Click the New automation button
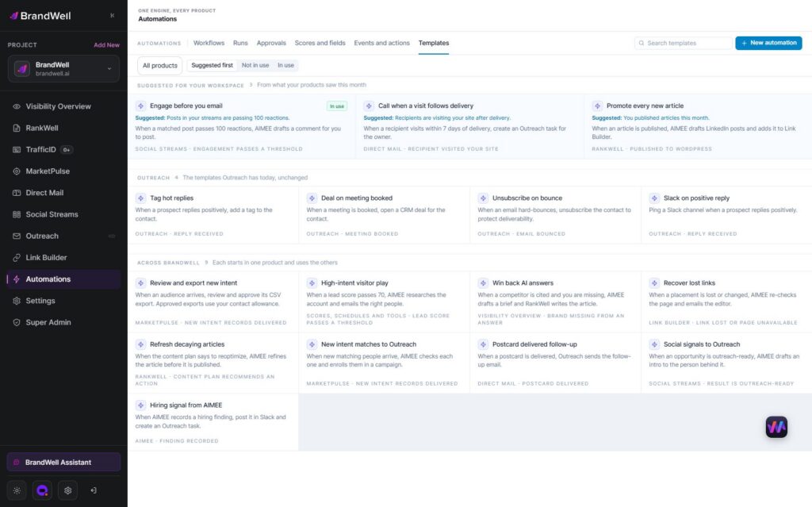The height and width of the screenshot is (507, 812). click(768, 43)
